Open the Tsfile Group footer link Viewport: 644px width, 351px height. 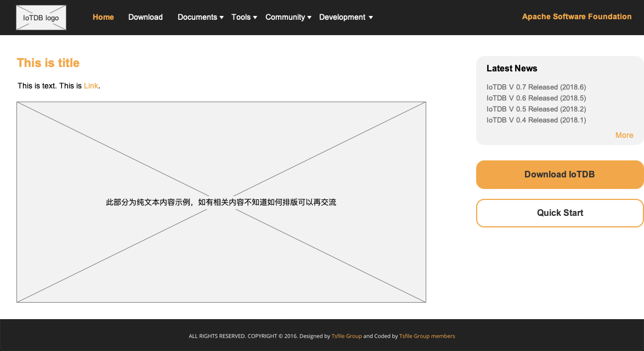pyautogui.click(x=346, y=336)
